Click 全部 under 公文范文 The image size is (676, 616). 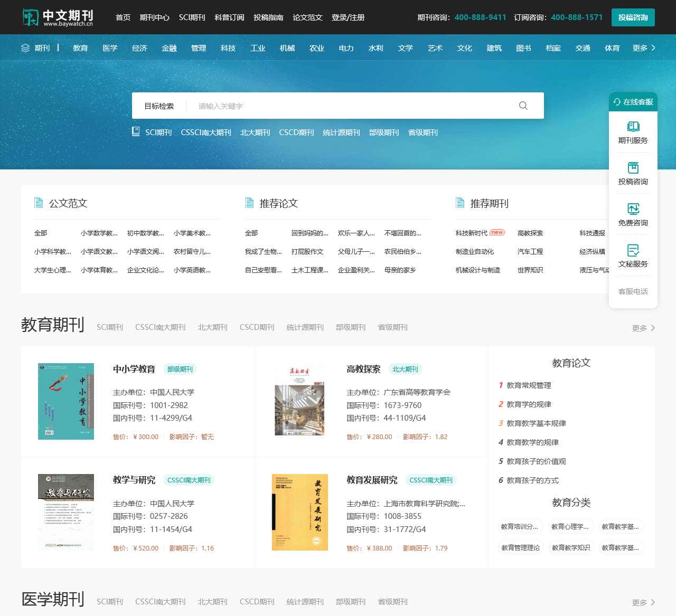pos(41,233)
